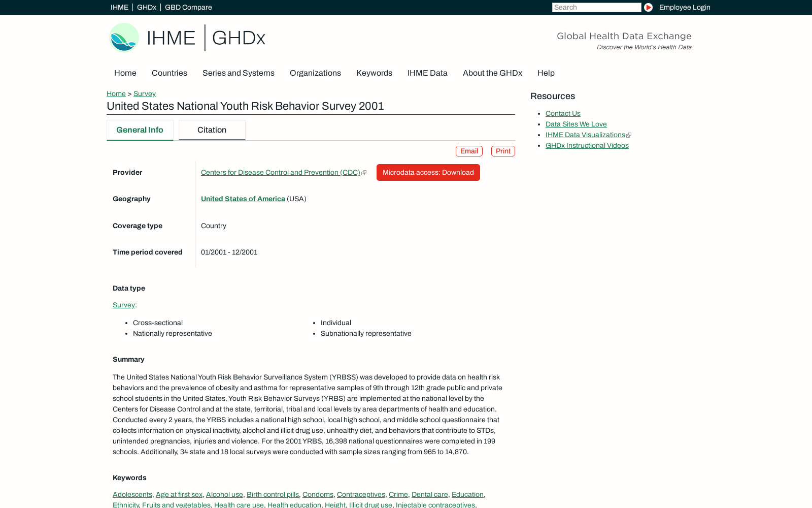The height and width of the screenshot is (508, 812).
Task: Click the Provider row label
Action: pyautogui.click(x=127, y=173)
